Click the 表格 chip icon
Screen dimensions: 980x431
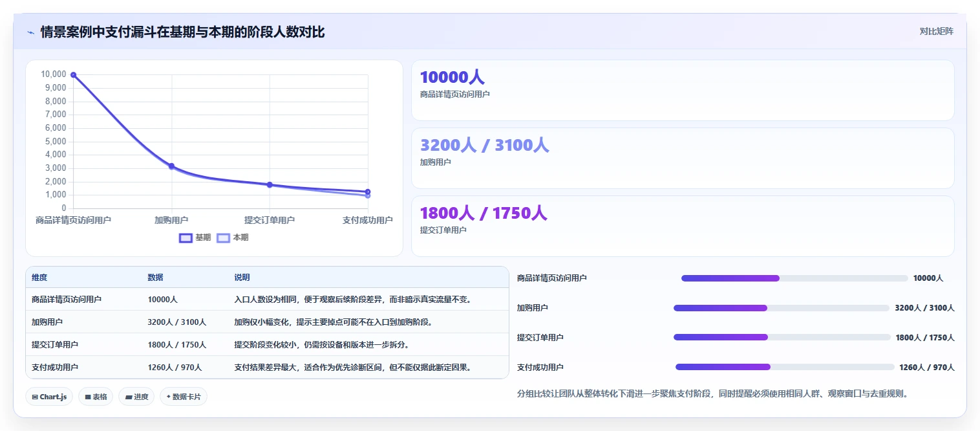pyautogui.click(x=87, y=397)
